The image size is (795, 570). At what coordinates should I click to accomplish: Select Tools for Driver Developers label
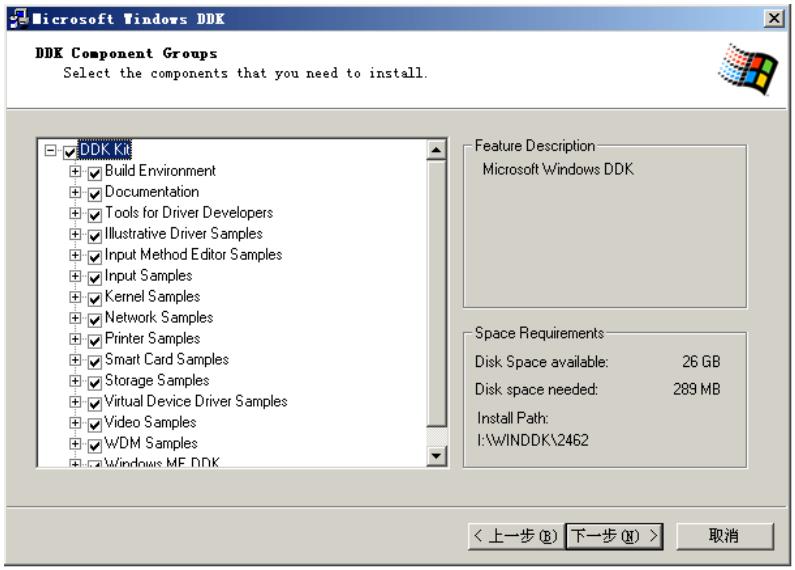(189, 212)
